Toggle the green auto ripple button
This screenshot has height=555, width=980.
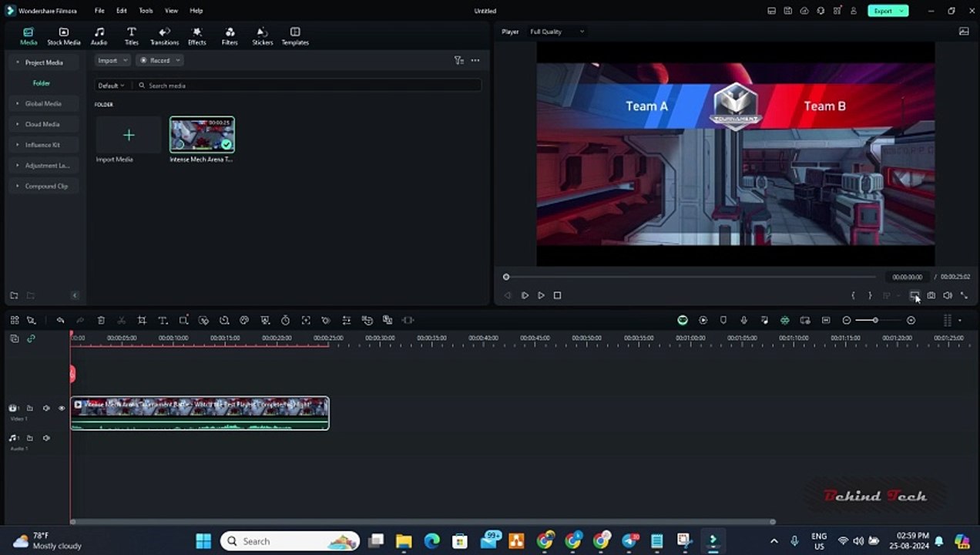683,320
